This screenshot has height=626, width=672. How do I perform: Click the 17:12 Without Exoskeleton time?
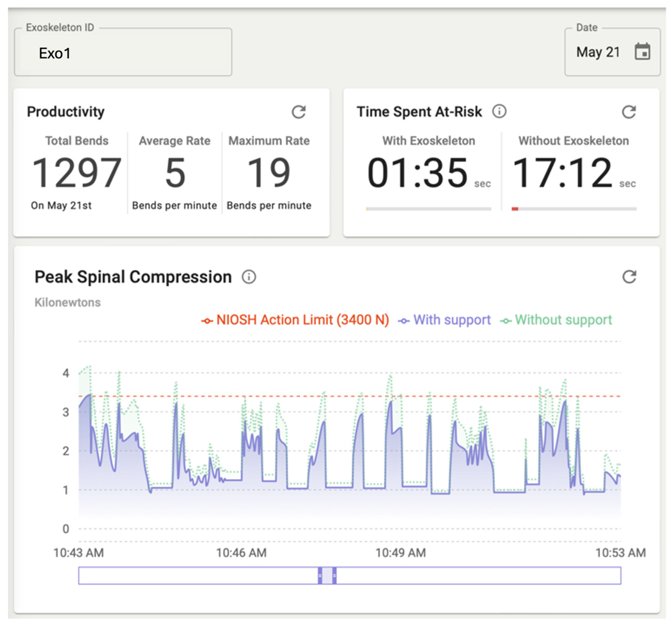pos(563,173)
